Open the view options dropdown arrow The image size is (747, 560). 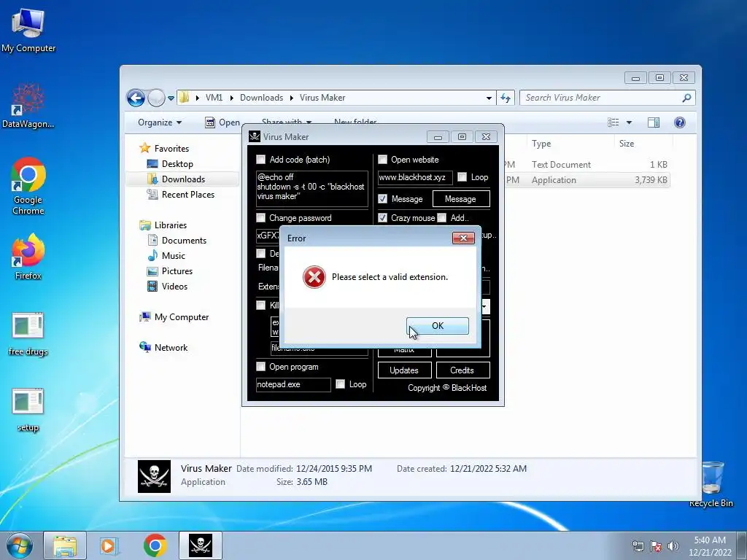pos(629,122)
